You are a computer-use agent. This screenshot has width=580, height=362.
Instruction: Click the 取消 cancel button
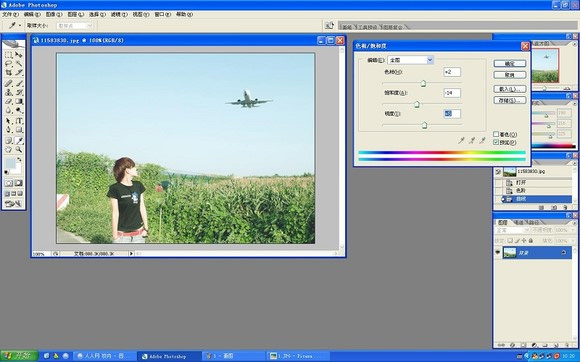(x=510, y=75)
